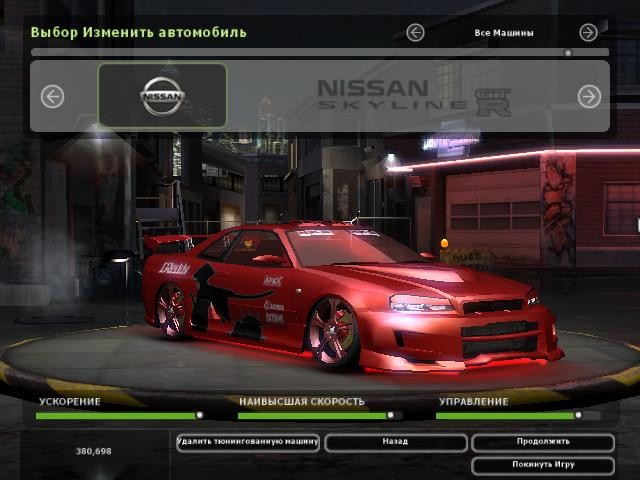Click the next category arrow beside Все Машины
Viewport: 640px width, 480px height.
(588, 33)
